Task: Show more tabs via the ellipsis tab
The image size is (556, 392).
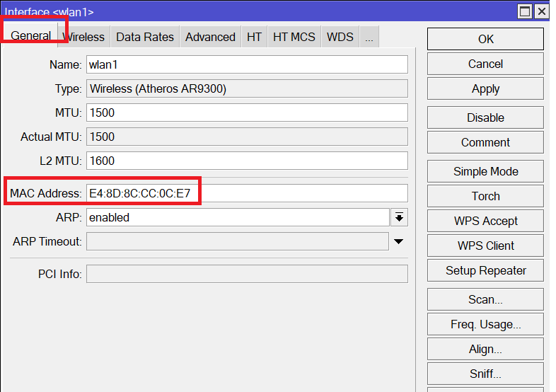Action: 369,37
